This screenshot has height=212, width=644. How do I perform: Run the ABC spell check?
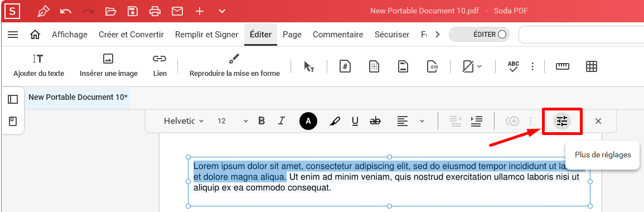coord(514,66)
